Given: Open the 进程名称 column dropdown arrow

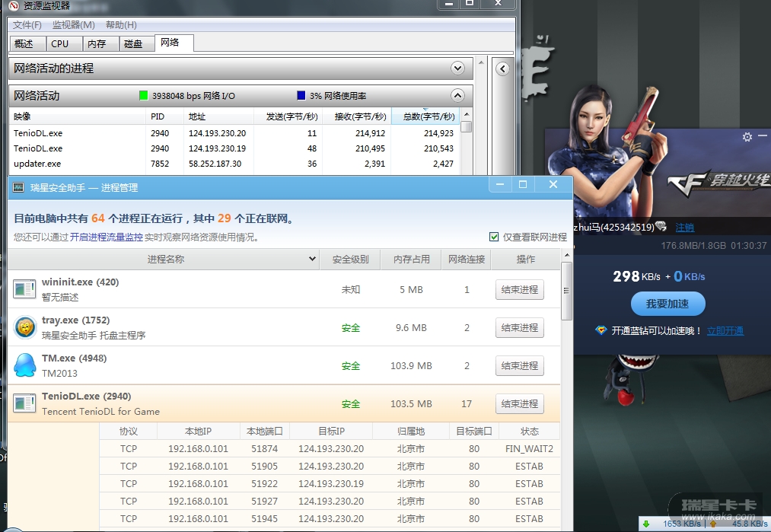Looking at the screenshot, I should tap(312, 260).
